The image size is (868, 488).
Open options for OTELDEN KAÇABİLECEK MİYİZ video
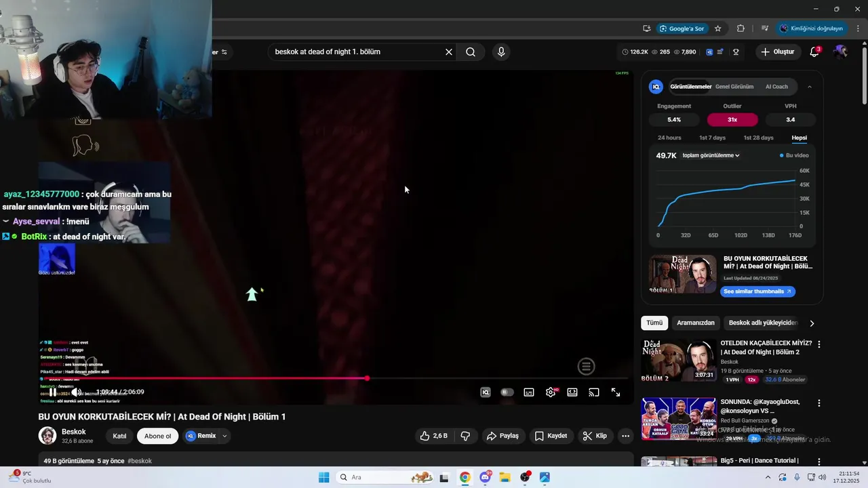(x=818, y=344)
